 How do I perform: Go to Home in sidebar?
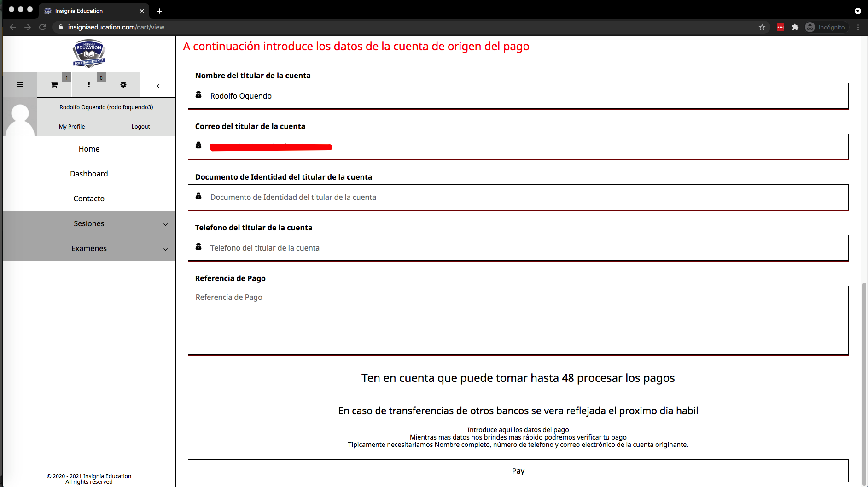pyautogui.click(x=89, y=149)
